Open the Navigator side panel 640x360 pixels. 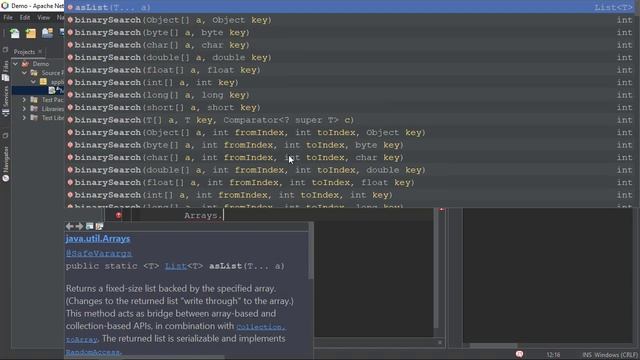(x=5, y=164)
